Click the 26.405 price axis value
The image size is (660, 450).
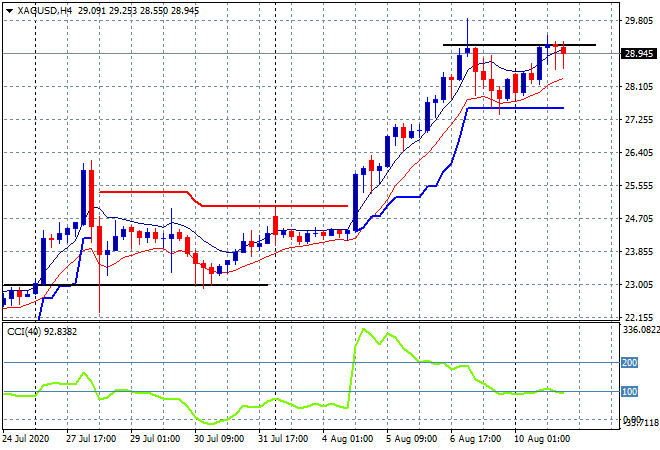639,152
